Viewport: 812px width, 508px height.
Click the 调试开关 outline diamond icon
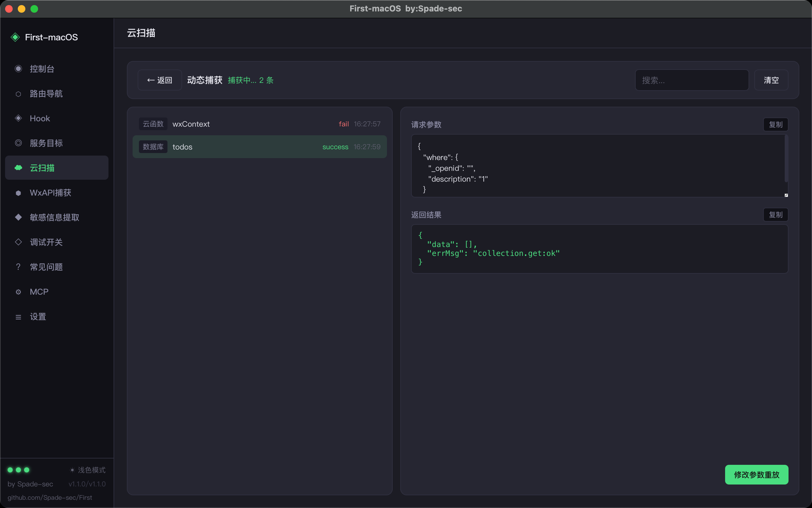pyautogui.click(x=18, y=242)
